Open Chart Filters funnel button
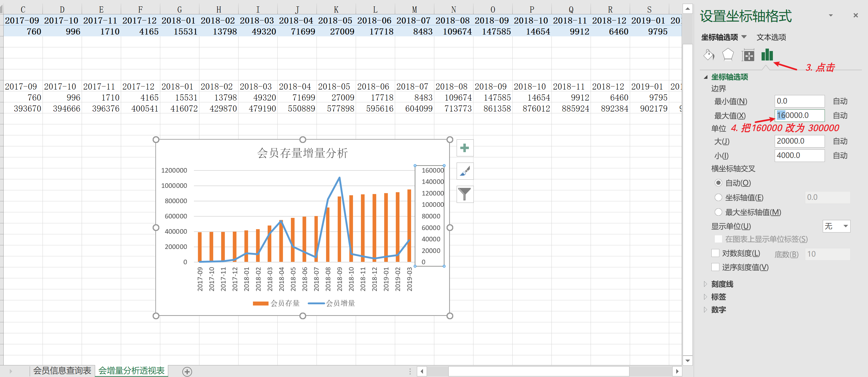 coord(465,194)
